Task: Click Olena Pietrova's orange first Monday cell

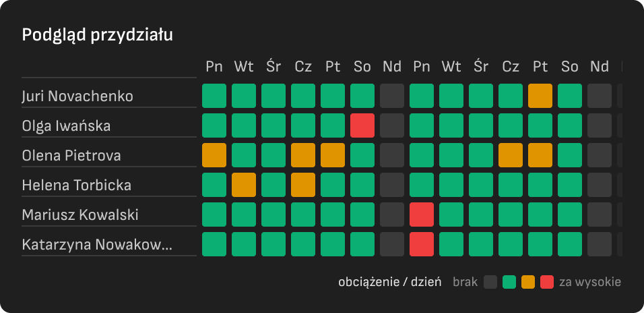Action: point(214,155)
